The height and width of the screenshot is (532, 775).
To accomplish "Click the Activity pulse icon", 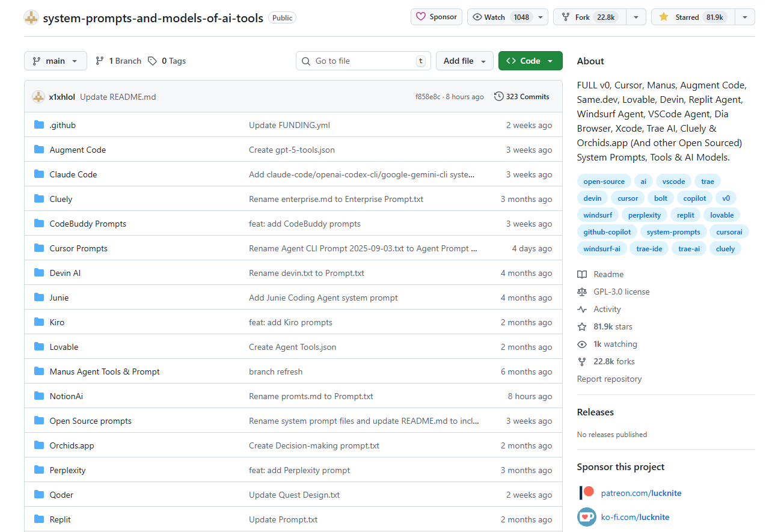I will (x=582, y=309).
